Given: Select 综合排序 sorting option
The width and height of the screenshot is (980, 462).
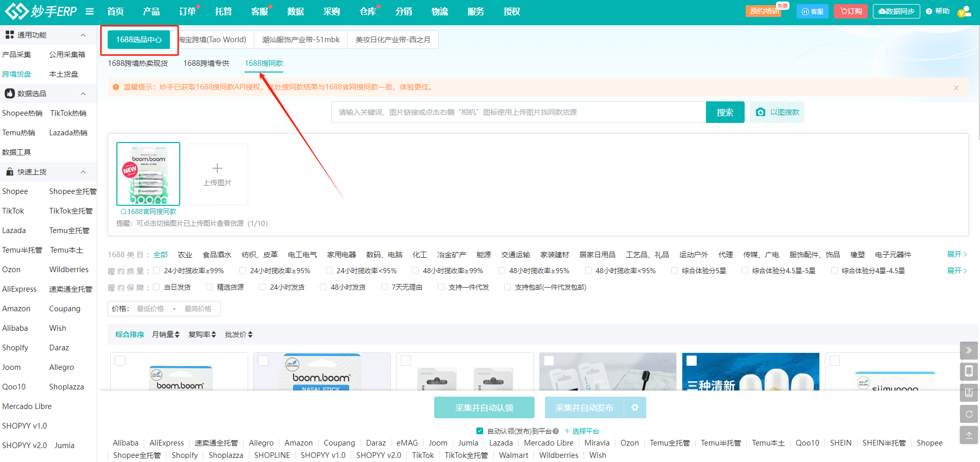Looking at the screenshot, I should pos(130,334).
